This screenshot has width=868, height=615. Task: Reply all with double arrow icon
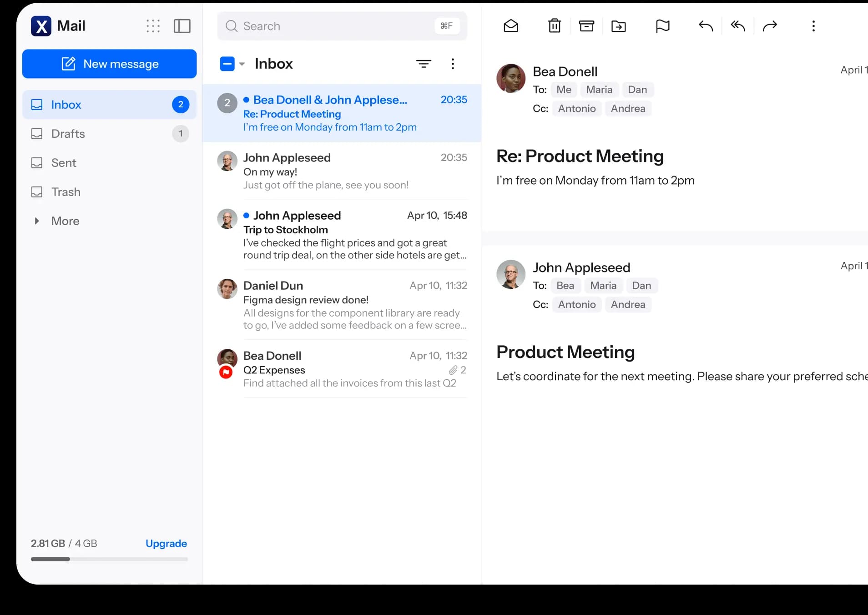[x=738, y=26]
